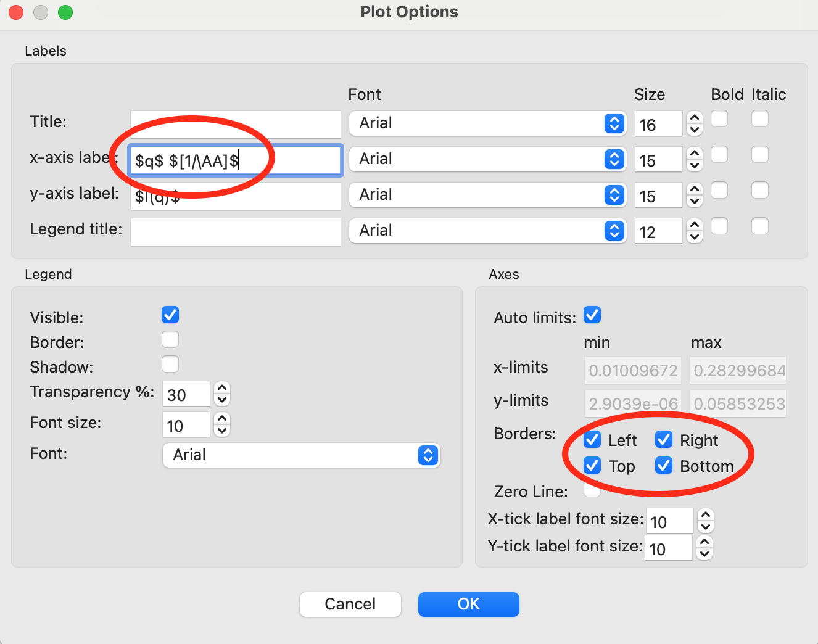Image resolution: width=818 pixels, height=644 pixels.
Task: Decrease the legend Font size stepper
Action: (222, 431)
